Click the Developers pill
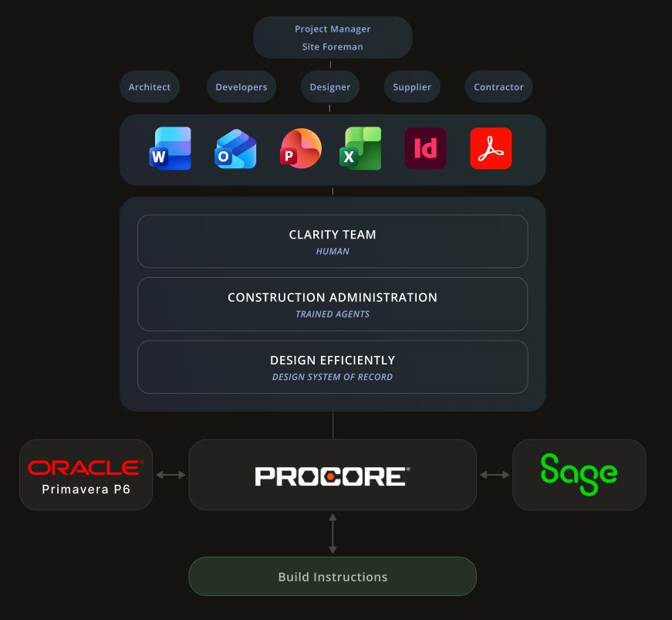 (x=241, y=86)
